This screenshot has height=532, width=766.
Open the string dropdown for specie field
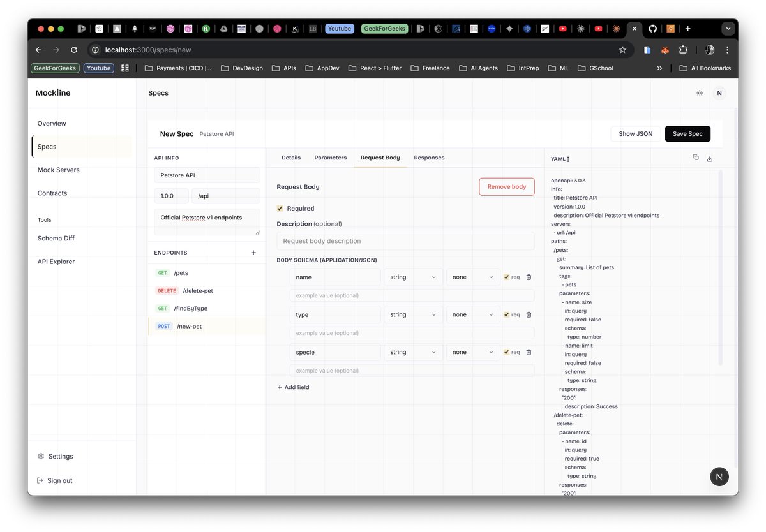point(413,352)
